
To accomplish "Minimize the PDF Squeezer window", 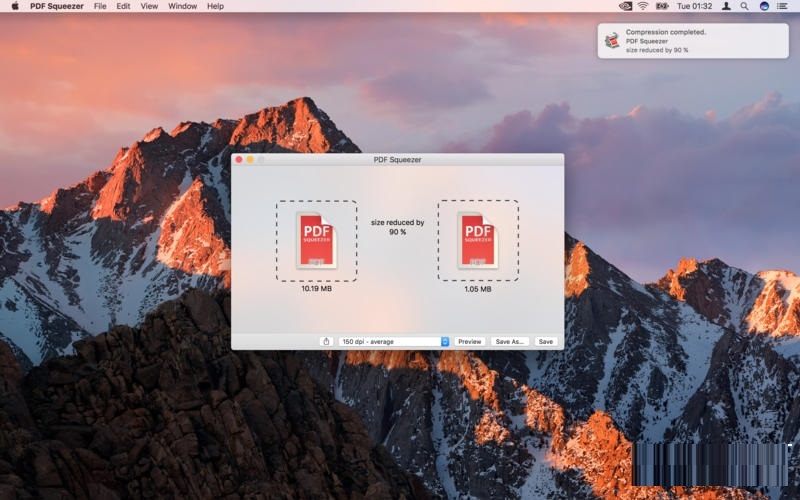I will click(x=250, y=160).
